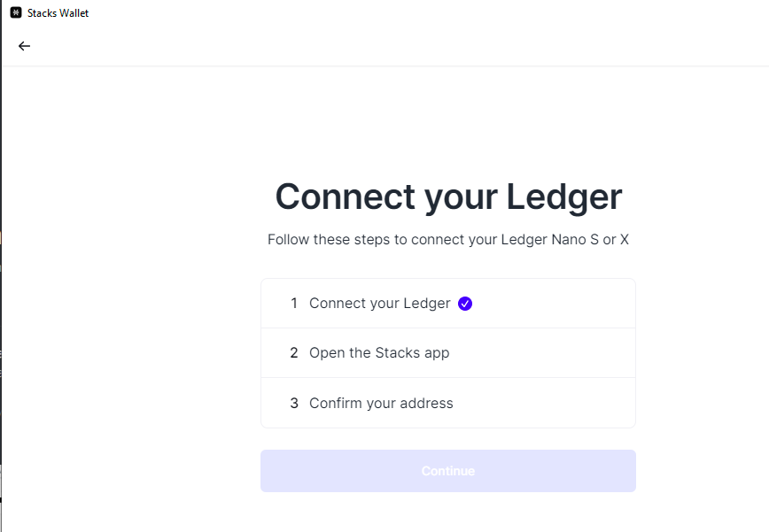769x532 pixels.
Task: Click the step number 3 indicator
Action: [294, 403]
